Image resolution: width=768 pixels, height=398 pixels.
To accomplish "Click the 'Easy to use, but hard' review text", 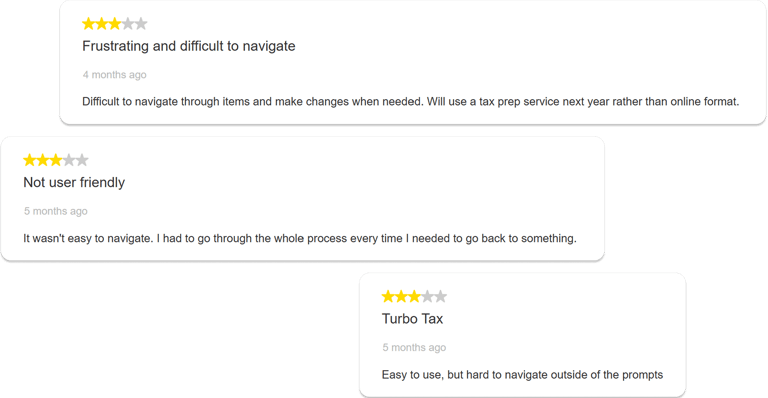I will click(522, 375).
